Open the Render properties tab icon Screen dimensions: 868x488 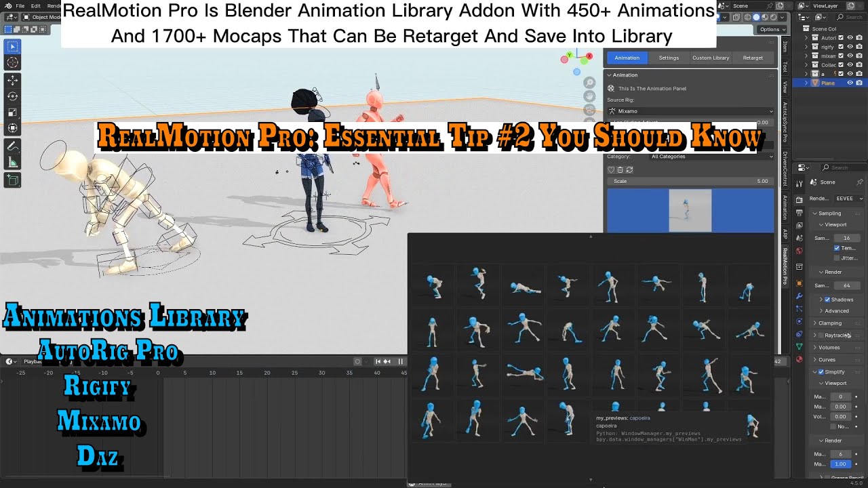click(800, 199)
